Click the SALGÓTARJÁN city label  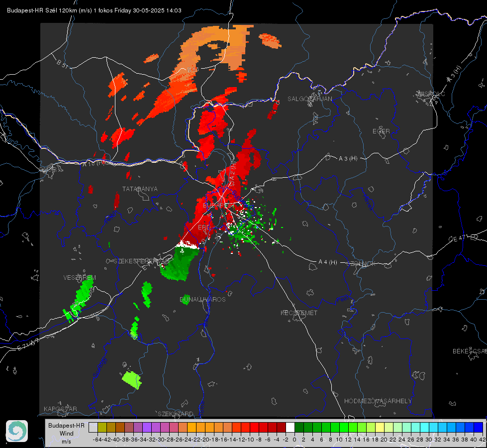click(309, 99)
